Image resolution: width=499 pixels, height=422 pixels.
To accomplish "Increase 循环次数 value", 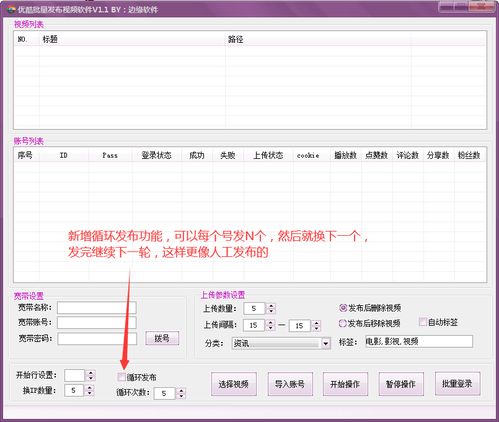I will (x=181, y=391).
